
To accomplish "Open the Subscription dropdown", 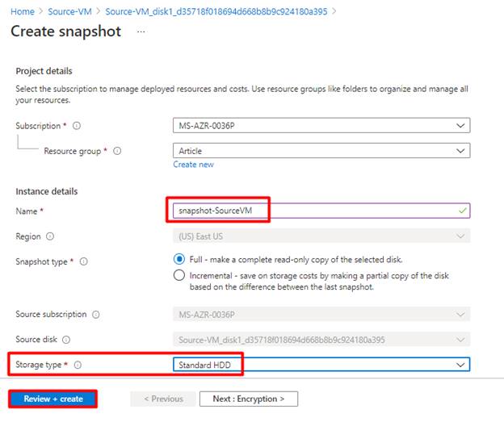I will (x=321, y=126).
